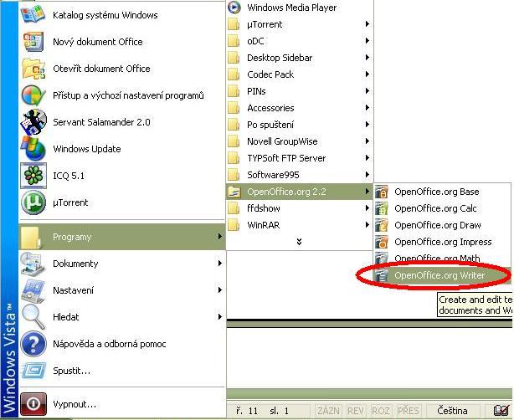The width and height of the screenshot is (514, 420).
Task: Open Katalog systému Windows icon
Action: (33, 15)
